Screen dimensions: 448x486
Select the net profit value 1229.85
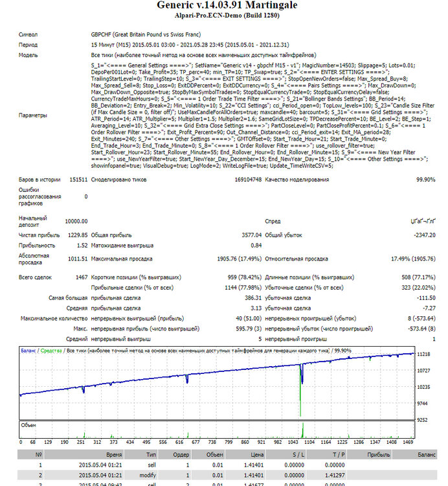coord(78,235)
